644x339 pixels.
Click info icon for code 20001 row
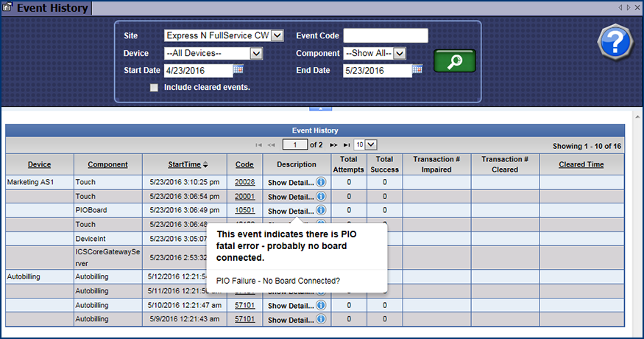click(x=321, y=197)
